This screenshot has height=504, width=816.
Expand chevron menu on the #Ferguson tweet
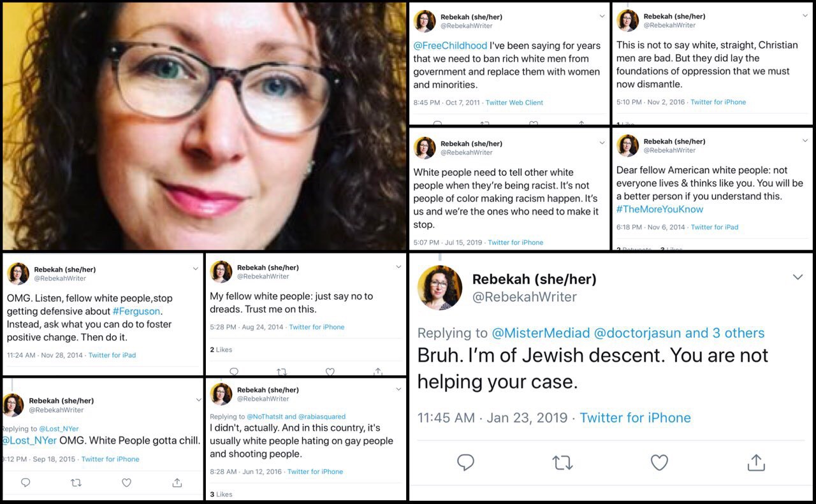pyautogui.click(x=195, y=269)
